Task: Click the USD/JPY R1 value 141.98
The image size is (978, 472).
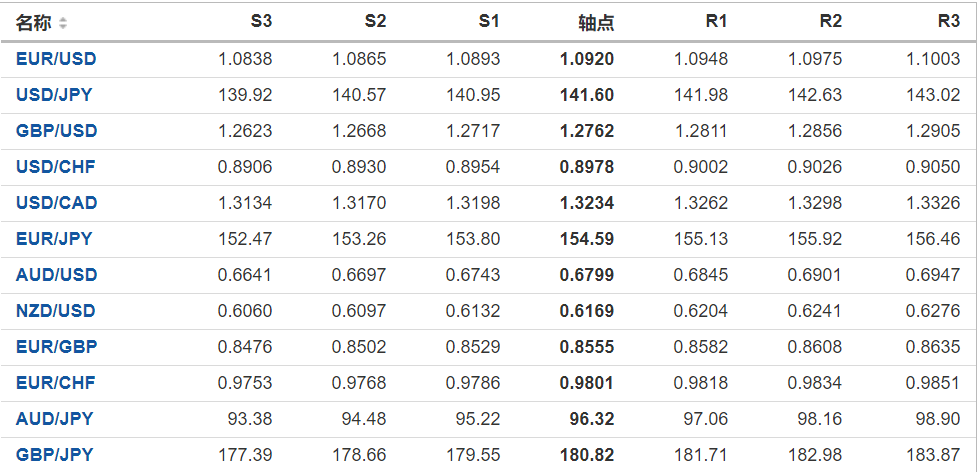Action: coord(703,95)
